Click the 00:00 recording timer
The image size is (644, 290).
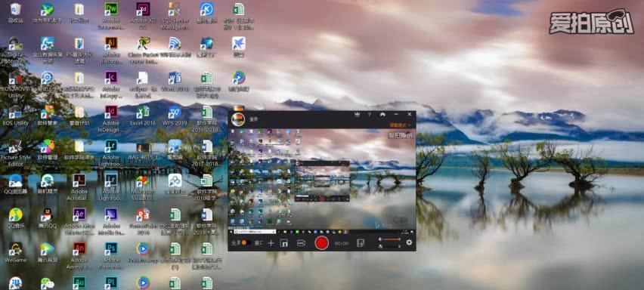[342, 243]
